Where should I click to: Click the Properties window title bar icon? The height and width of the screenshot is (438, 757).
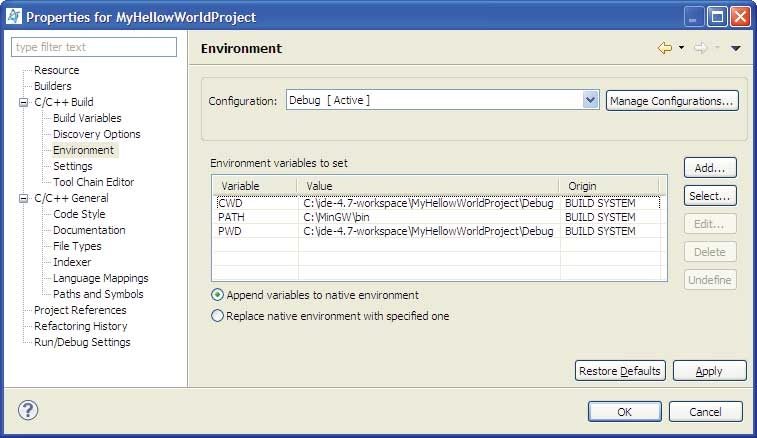[13, 16]
